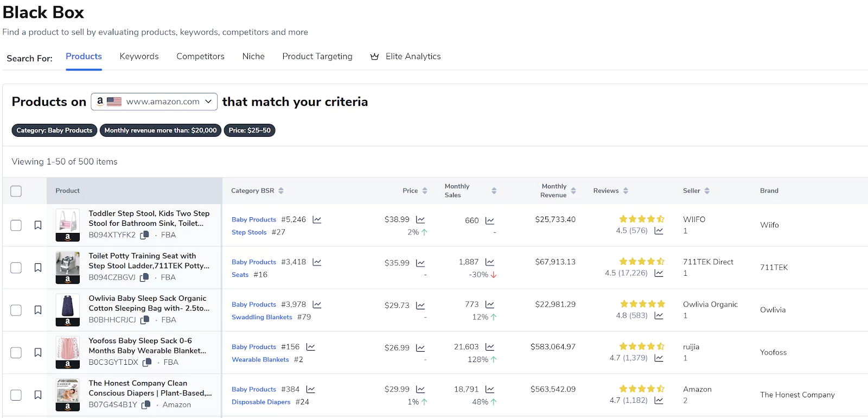Image resolution: width=868 pixels, height=418 pixels.
Task: Sort the table by Monthly Revenue
Action: pos(573,191)
